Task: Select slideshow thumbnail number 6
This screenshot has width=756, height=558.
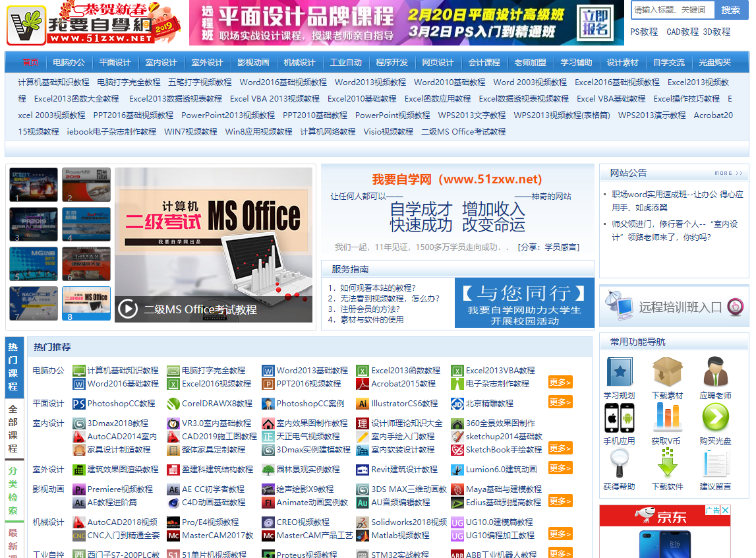Action: 86,264
